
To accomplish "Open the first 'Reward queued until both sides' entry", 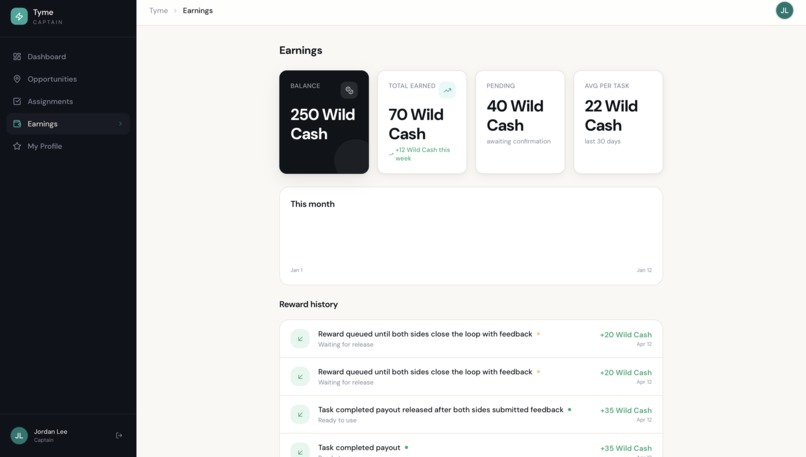I will click(x=471, y=339).
